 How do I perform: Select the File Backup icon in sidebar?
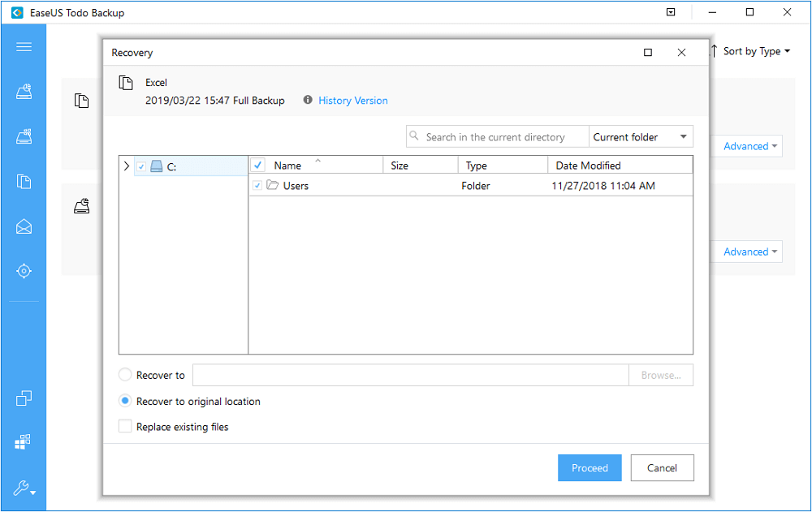[x=24, y=181]
